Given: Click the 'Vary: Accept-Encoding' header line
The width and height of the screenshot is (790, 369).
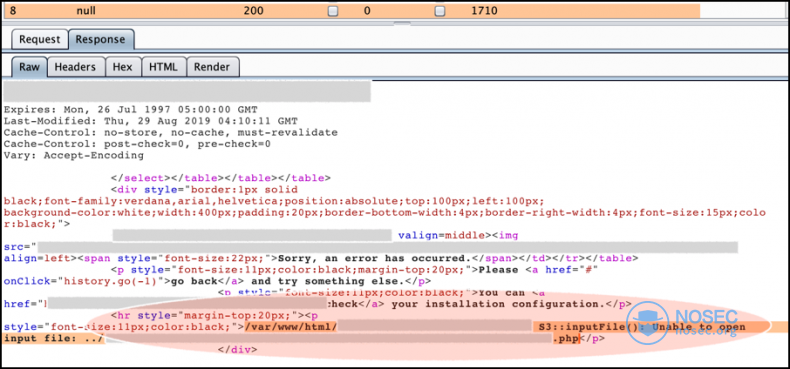Looking at the screenshot, I should (x=74, y=156).
